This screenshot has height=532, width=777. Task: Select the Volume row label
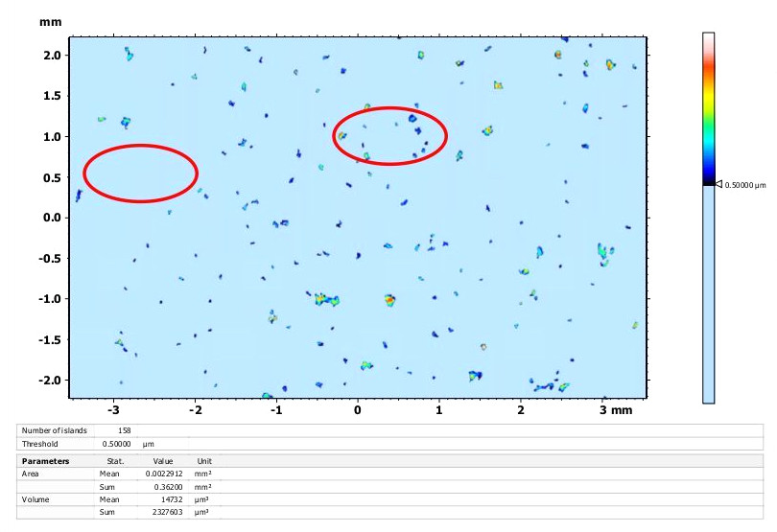click(35, 499)
